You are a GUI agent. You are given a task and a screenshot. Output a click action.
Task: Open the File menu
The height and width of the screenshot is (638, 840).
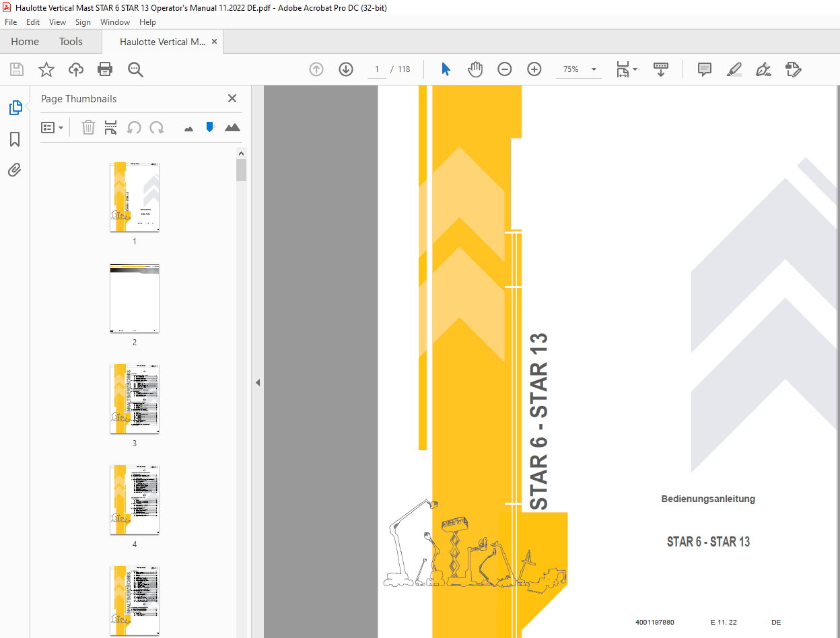click(11, 22)
